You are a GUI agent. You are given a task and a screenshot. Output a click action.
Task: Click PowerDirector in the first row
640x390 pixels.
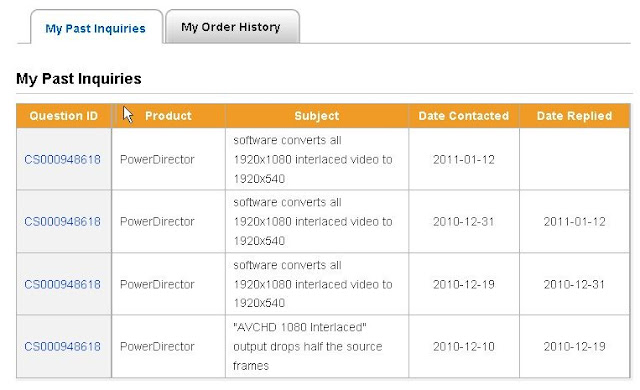pyautogui.click(x=157, y=159)
